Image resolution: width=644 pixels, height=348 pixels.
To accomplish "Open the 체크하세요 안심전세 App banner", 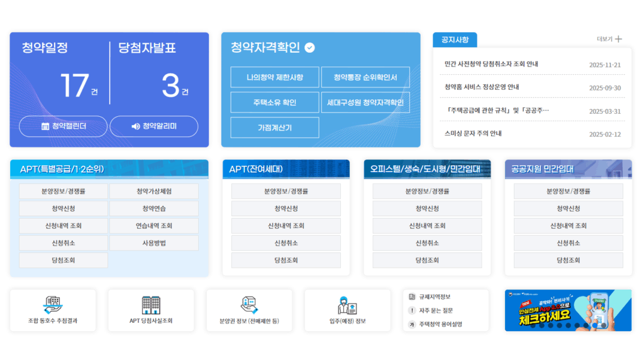I will click(x=568, y=310).
